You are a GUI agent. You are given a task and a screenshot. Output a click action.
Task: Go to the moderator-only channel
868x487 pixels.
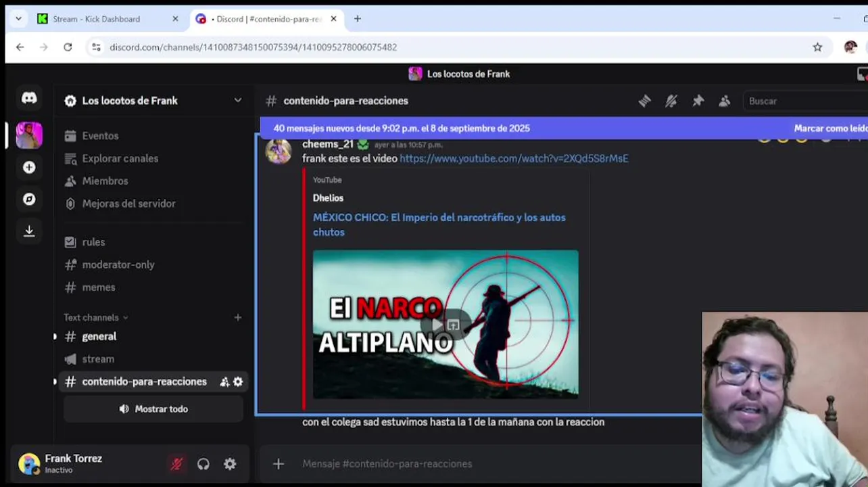pyautogui.click(x=118, y=264)
